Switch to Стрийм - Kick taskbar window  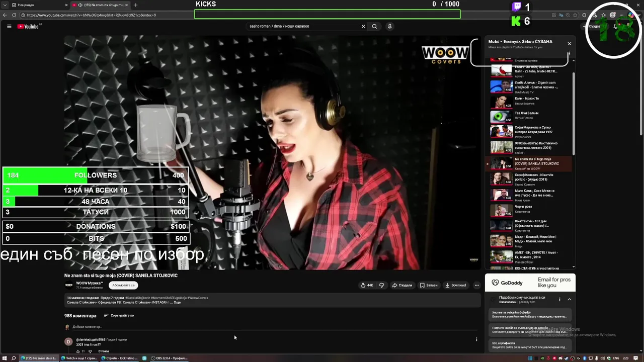tap(120, 358)
